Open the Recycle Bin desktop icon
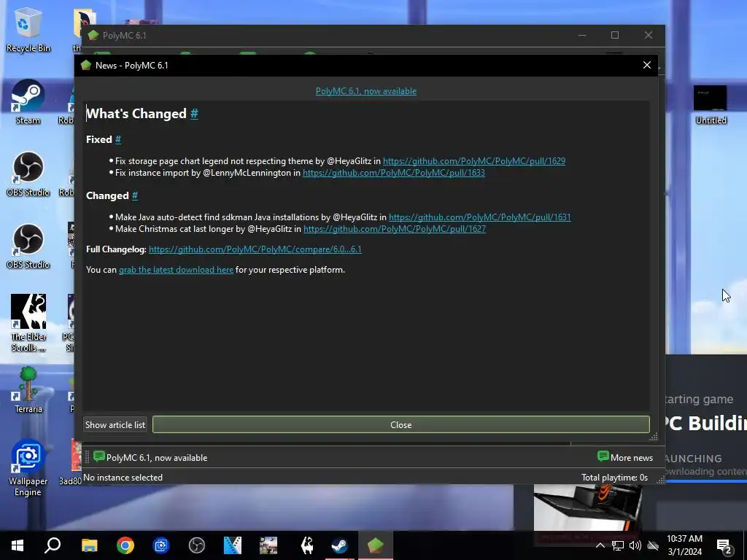 [x=28, y=29]
